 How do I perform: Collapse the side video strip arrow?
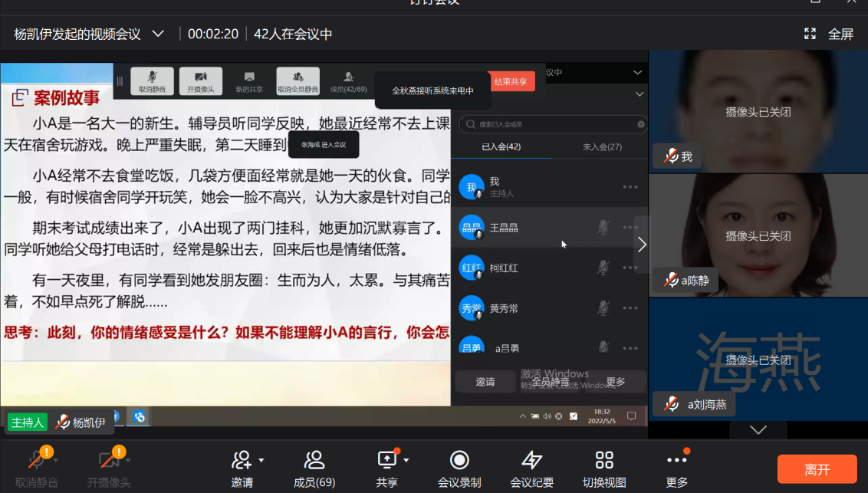tap(642, 245)
